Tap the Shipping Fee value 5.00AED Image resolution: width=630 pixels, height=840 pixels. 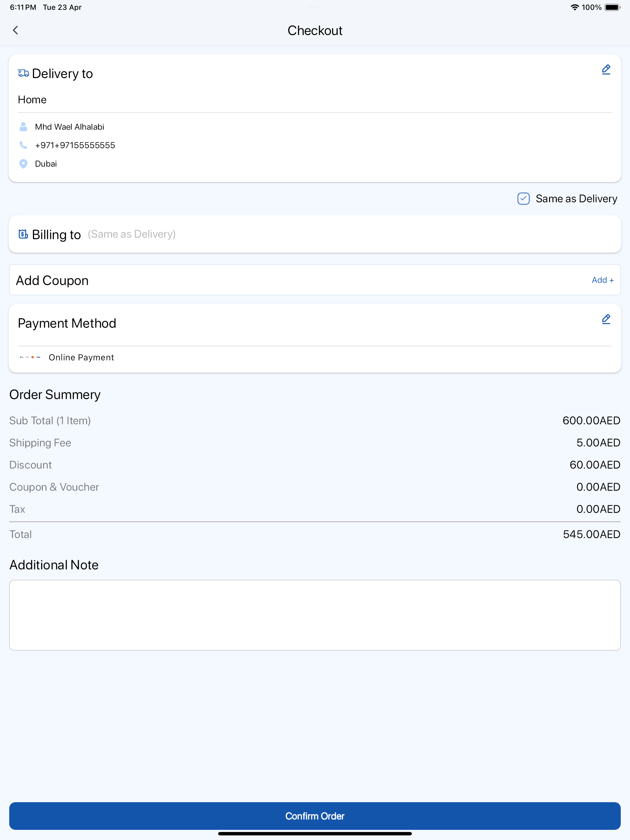pos(598,442)
